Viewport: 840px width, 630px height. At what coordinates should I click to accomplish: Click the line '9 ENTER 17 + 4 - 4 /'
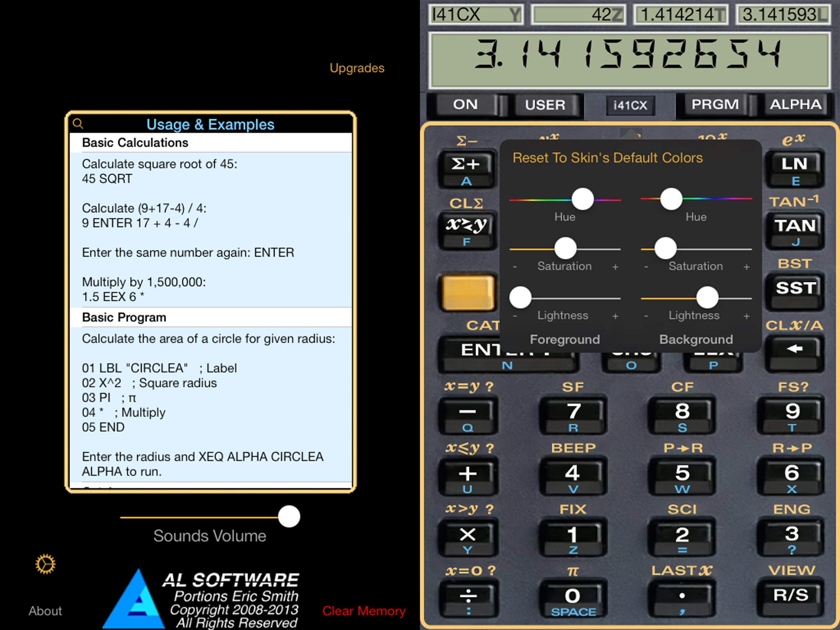[x=140, y=223]
